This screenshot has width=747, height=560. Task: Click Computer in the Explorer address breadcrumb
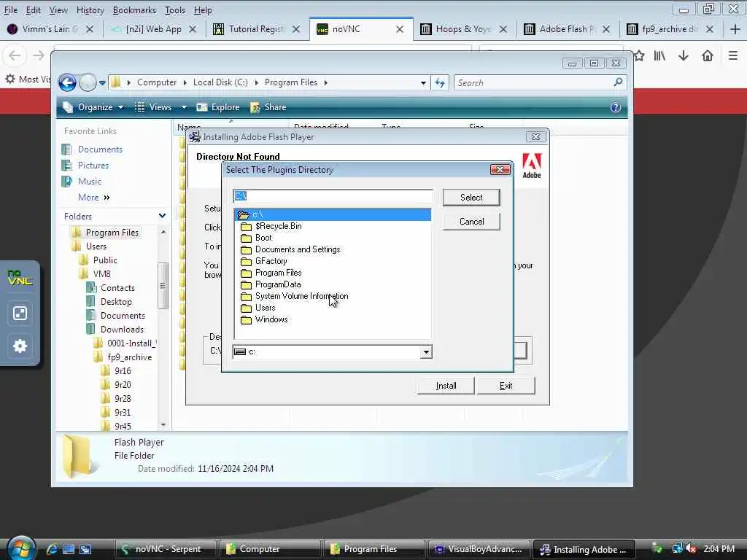(157, 82)
